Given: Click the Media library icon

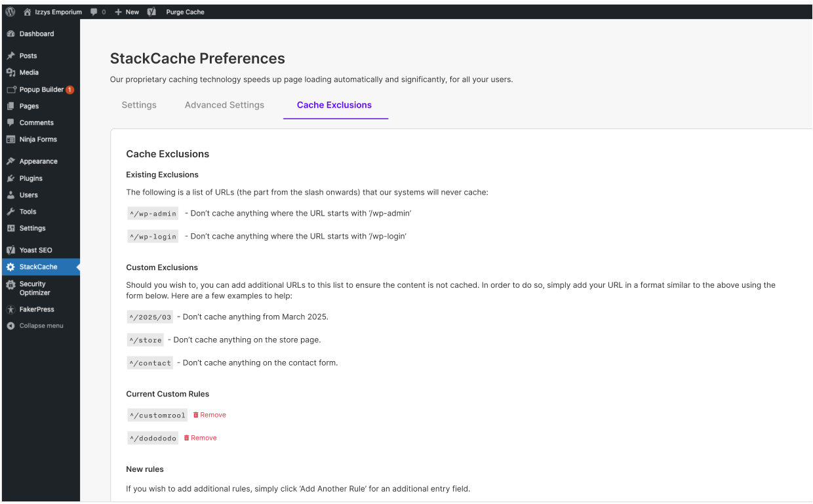Looking at the screenshot, I should 10,73.
